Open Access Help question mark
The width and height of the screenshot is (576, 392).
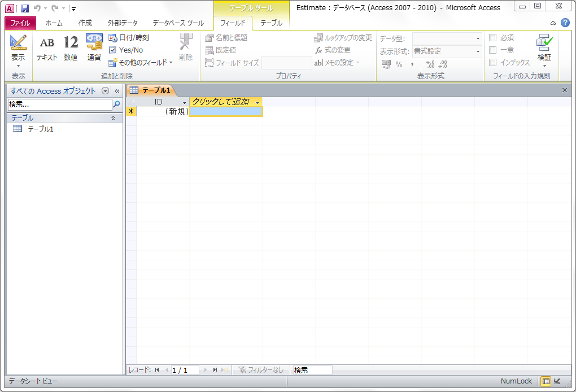tap(565, 23)
